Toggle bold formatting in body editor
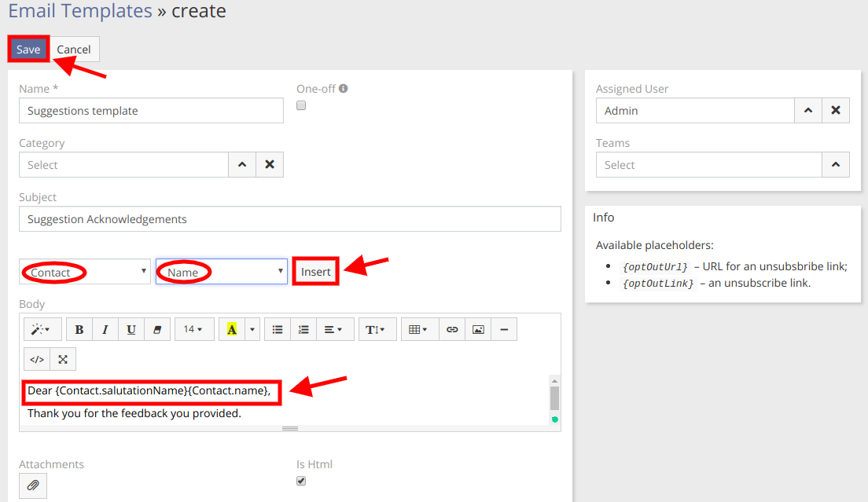 [x=79, y=329]
